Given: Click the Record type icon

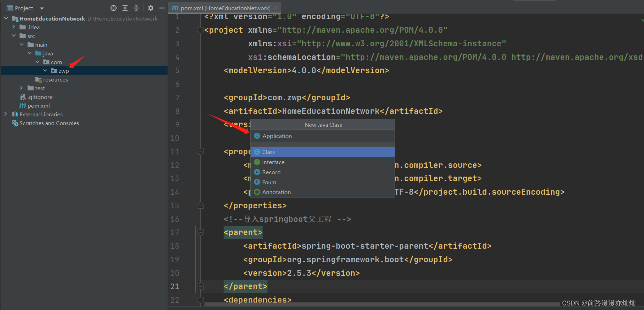Looking at the screenshot, I should point(257,172).
